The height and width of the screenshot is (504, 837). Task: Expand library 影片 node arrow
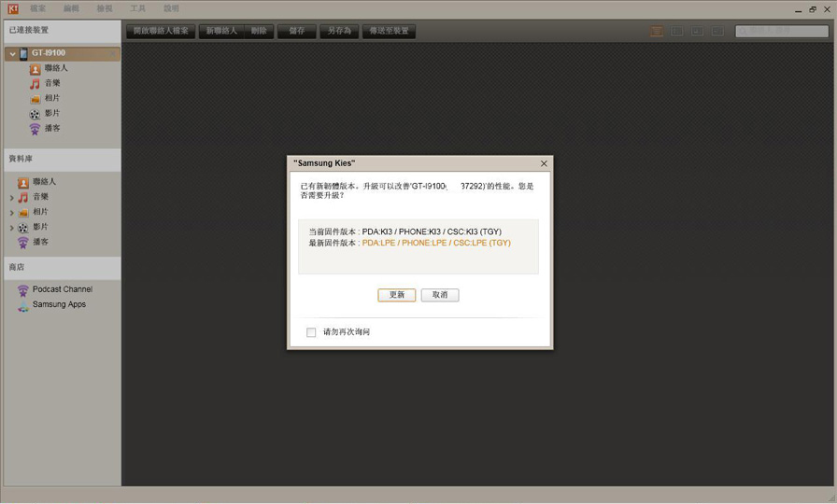point(11,227)
